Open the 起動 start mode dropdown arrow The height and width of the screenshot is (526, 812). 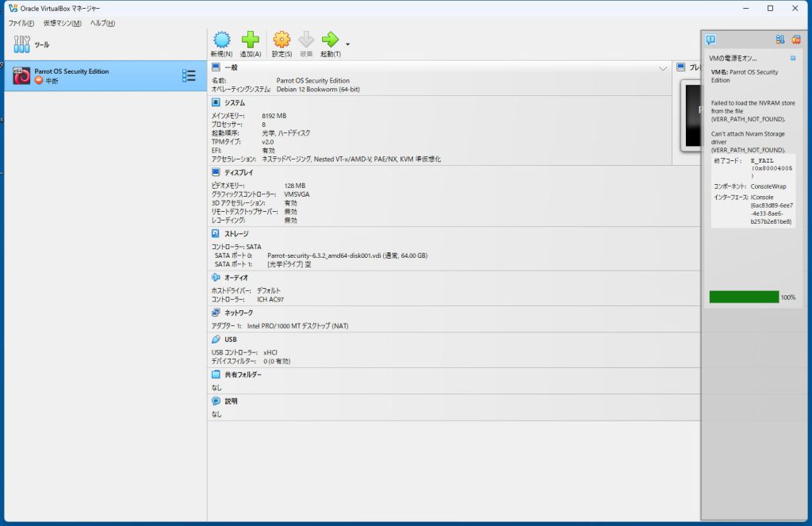click(347, 44)
